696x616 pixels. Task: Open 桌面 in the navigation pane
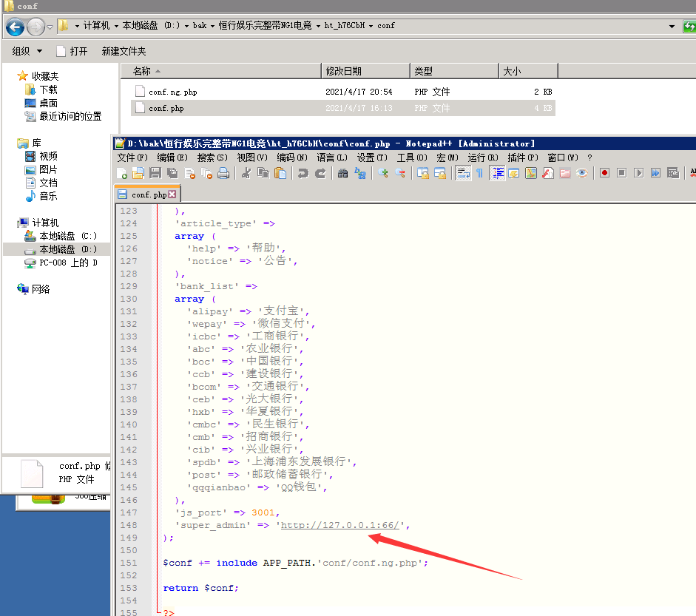click(41, 103)
